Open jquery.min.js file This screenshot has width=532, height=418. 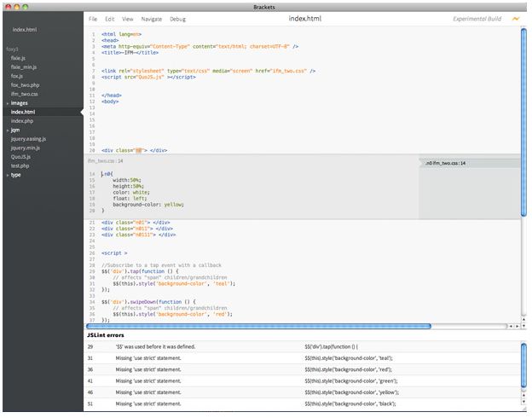(26, 148)
